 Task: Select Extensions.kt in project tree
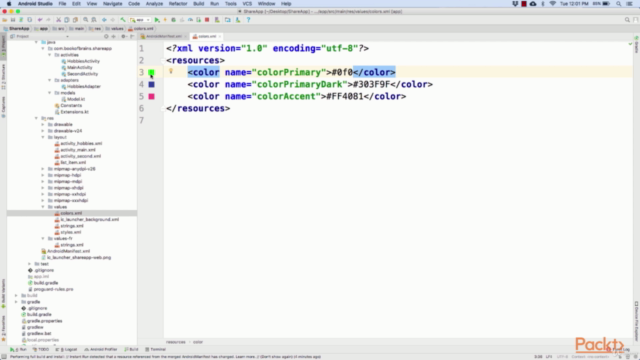tap(74, 112)
